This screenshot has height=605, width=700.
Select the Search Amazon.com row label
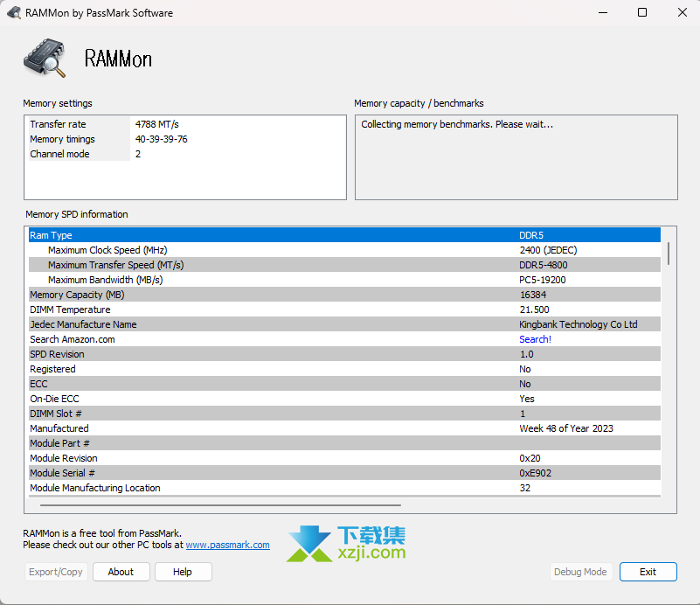click(73, 339)
